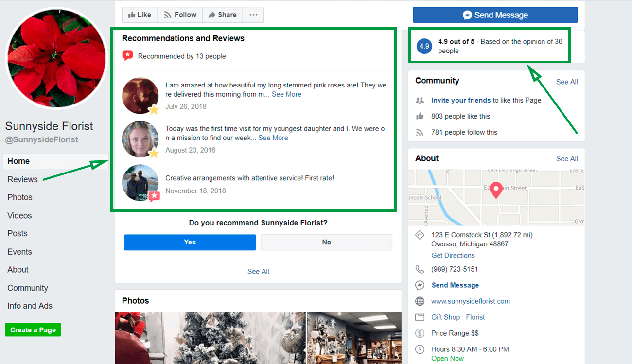Viewport: 632px width, 364px height.
Task: Click the Open Now hours status
Action: tap(448, 359)
